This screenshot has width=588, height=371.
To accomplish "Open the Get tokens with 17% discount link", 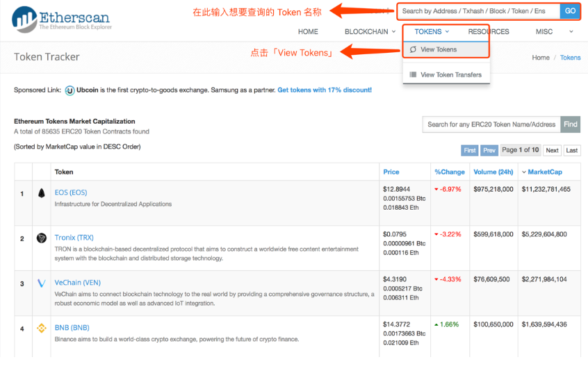I will click(x=325, y=90).
